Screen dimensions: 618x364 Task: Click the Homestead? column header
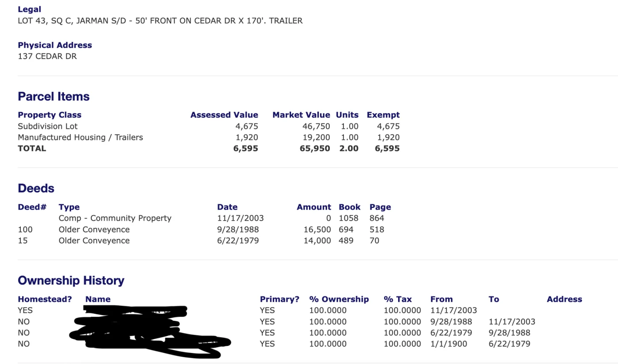point(45,299)
